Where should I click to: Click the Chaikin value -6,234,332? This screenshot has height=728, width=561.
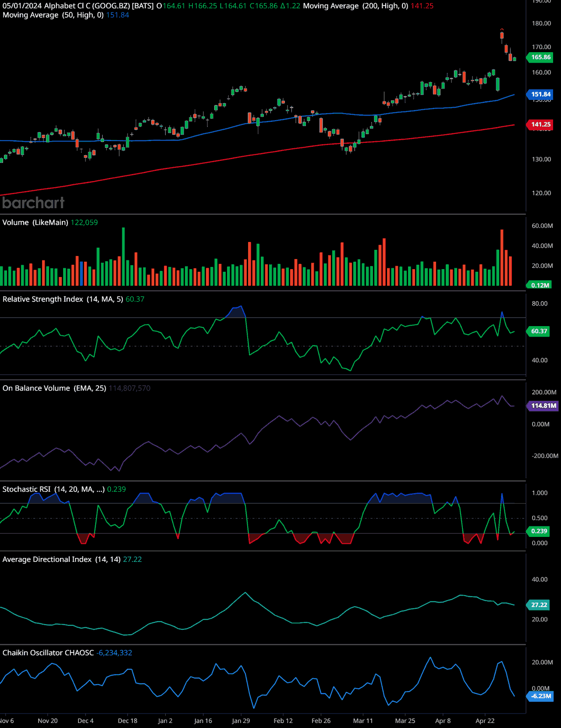(x=114, y=653)
